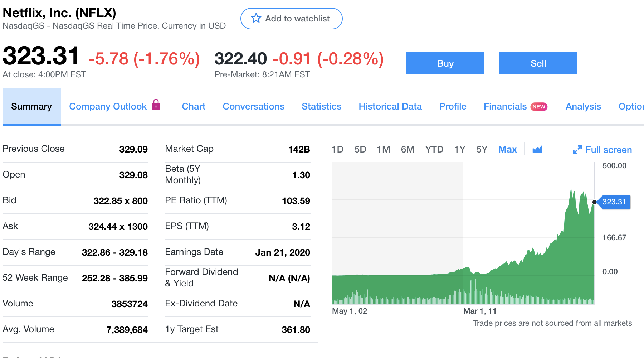The width and height of the screenshot is (644, 358).
Task: Go to the Statistics tab
Action: pos(321,107)
